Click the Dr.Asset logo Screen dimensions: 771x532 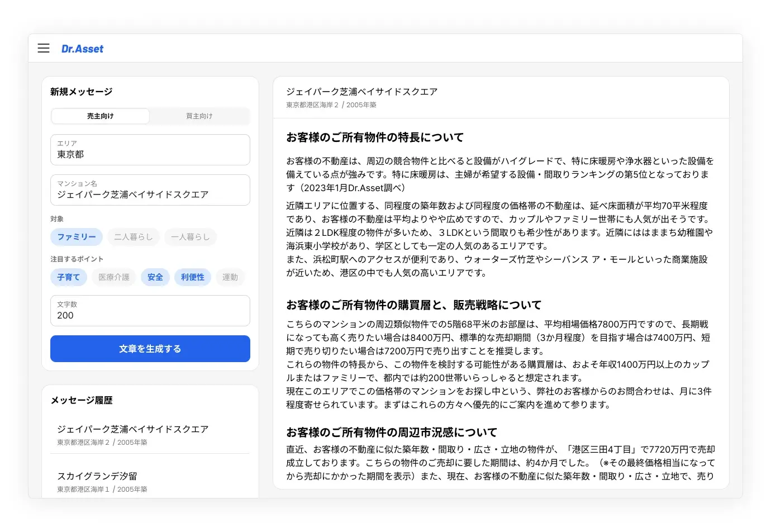(x=82, y=49)
